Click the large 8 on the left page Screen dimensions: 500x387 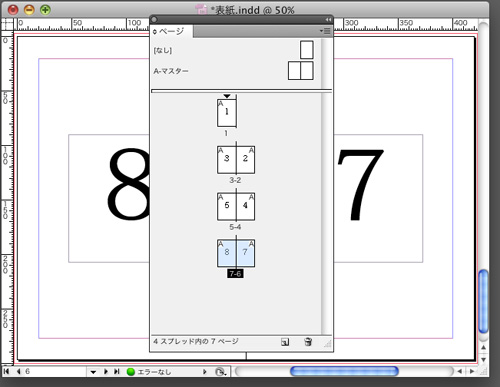(x=128, y=184)
